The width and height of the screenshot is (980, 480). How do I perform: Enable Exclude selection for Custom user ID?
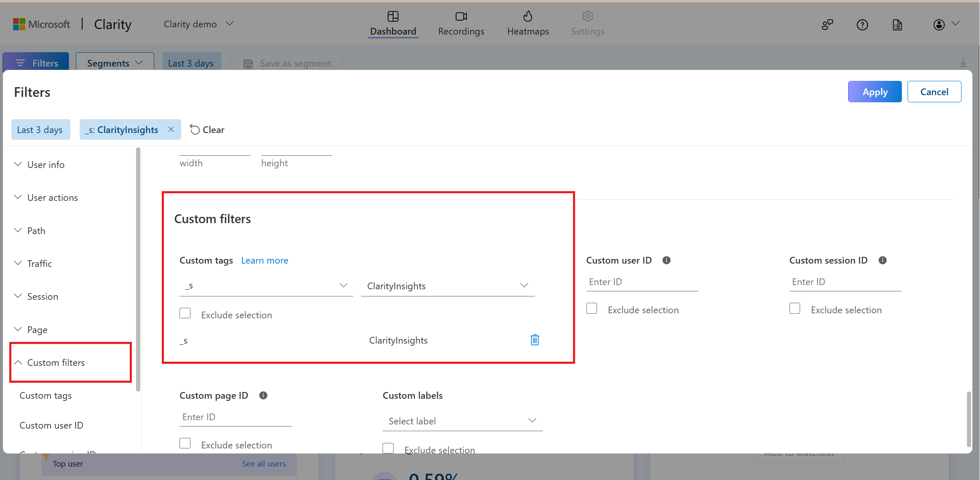(592, 308)
